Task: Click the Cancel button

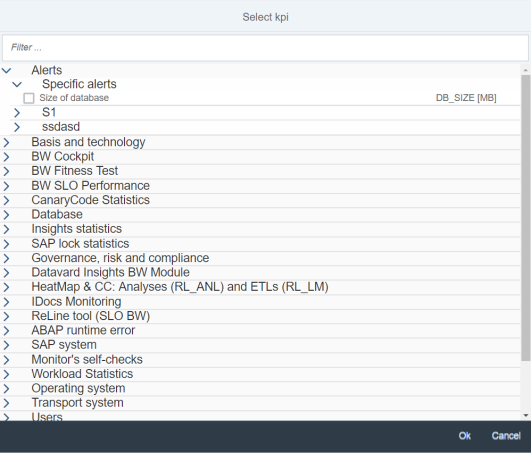Action: coord(506,436)
